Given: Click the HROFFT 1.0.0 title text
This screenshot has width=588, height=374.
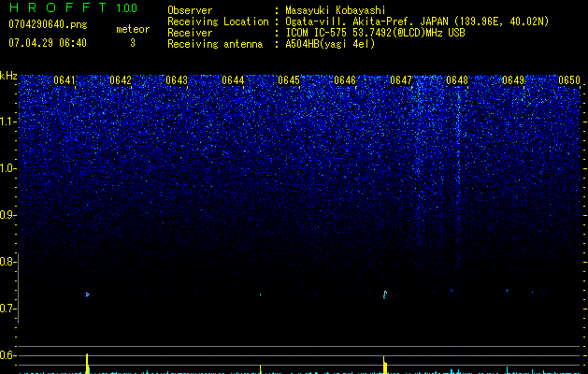Looking at the screenshot, I should click(74, 7).
